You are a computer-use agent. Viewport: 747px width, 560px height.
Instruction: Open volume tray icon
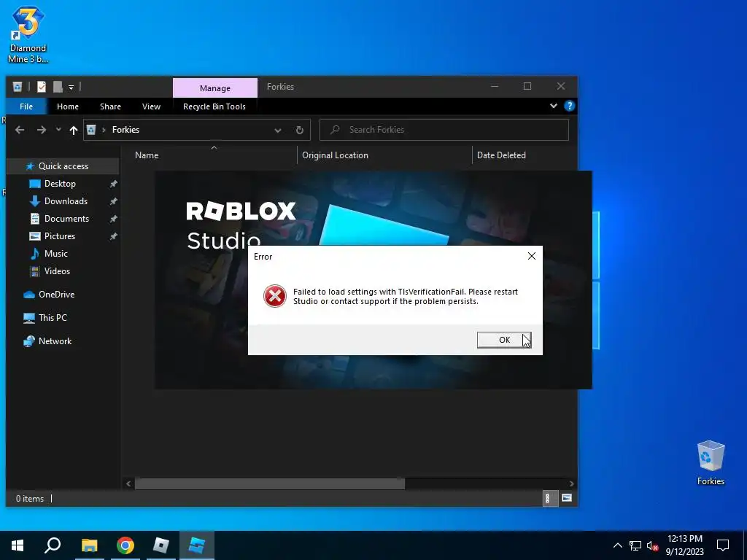pyautogui.click(x=652, y=545)
